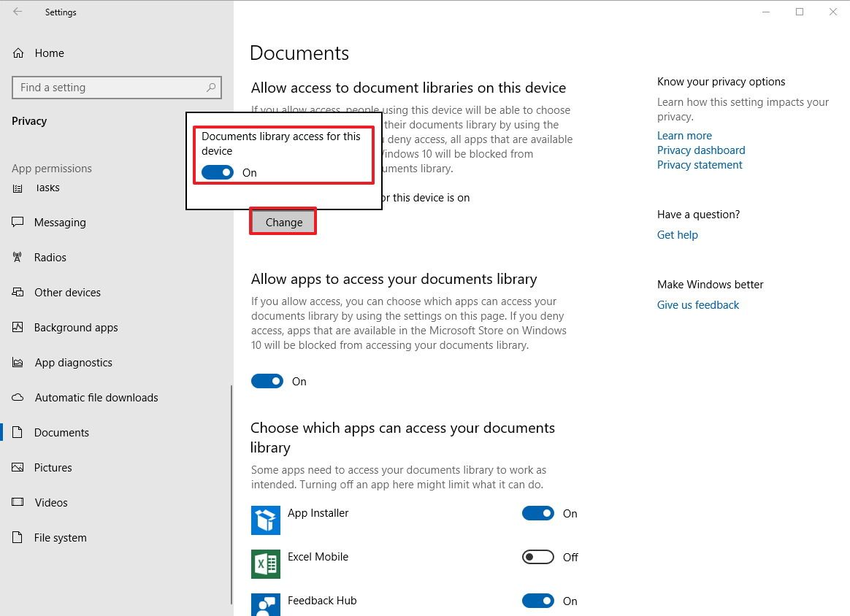This screenshot has height=616, width=850.
Task: Open Other devices settings icon
Action: coord(17,292)
